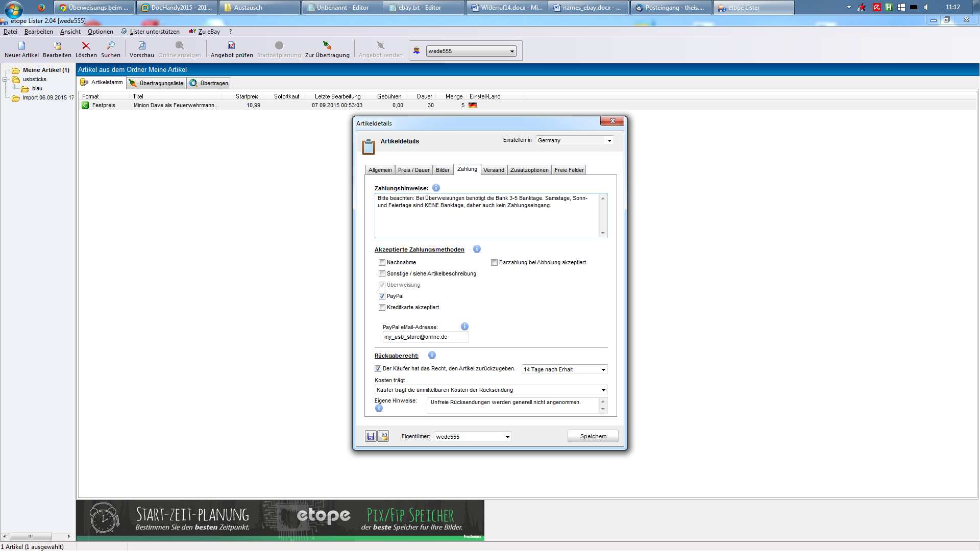Viewport: 980px width, 551px height.
Task: Select the usbsticks folder in tree
Action: point(34,80)
